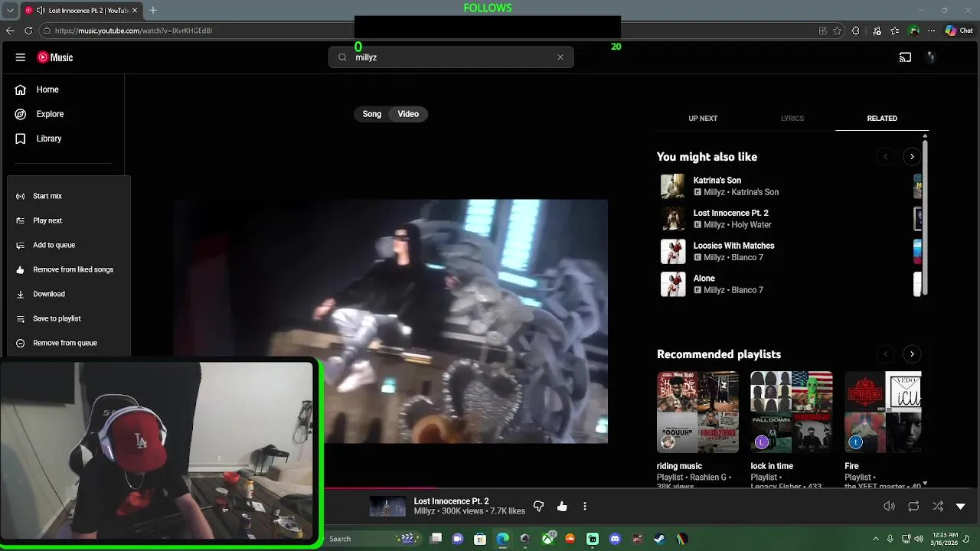Show previous You might also like items
This screenshot has width=980, height=551.
click(885, 157)
